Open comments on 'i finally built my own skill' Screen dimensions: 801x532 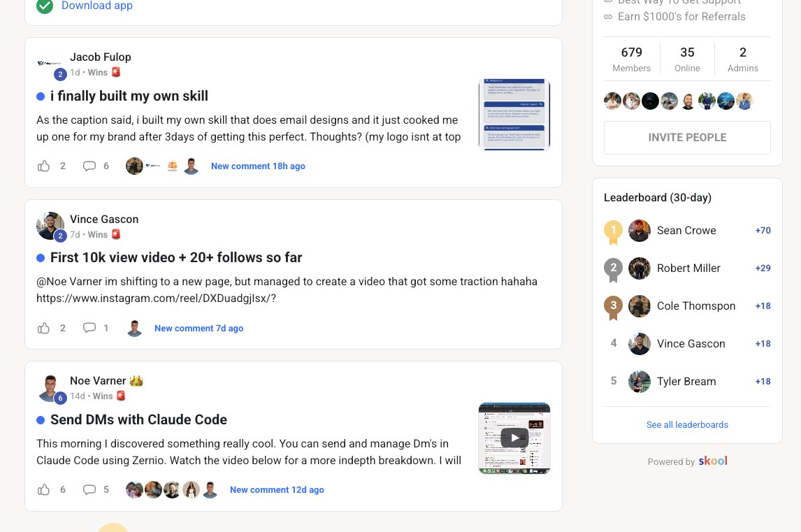click(89, 166)
